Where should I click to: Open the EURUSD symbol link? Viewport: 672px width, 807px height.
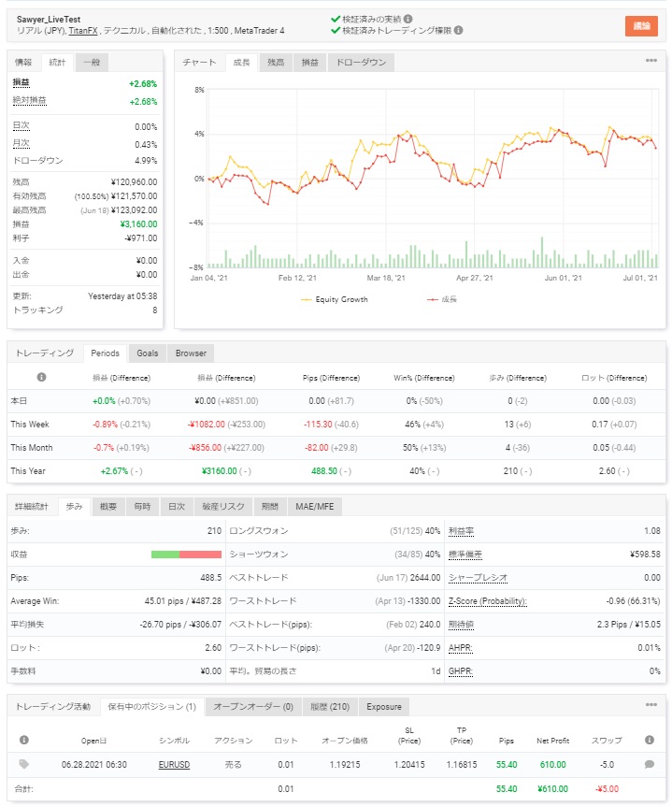[x=174, y=765]
